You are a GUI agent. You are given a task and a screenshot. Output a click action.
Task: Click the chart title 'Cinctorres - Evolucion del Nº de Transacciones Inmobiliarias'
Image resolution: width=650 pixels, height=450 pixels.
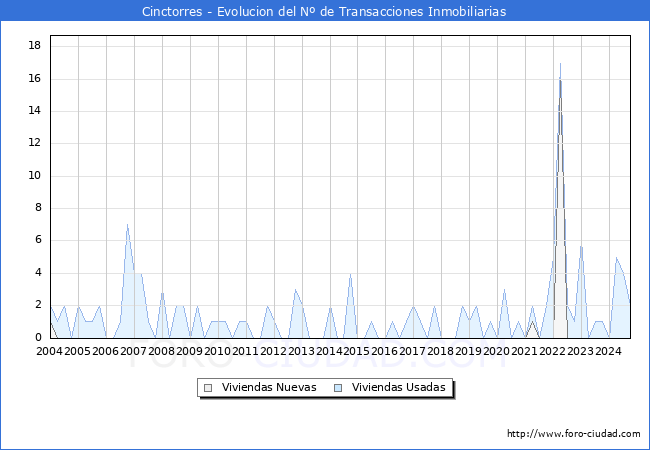pyautogui.click(x=324, y=11)
